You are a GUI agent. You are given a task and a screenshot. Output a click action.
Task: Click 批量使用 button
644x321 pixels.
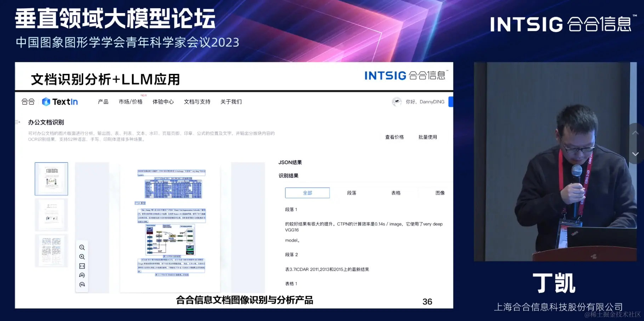pyautogui.click(x=428, y=137)
